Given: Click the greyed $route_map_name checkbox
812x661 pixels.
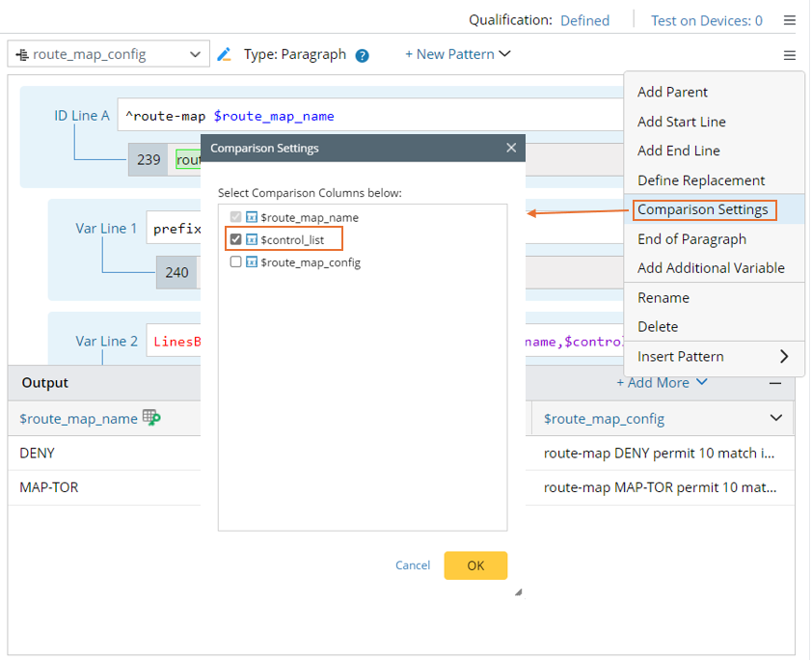Looking at the screenshot, I should pyautogui.click(x=236, y=217).
